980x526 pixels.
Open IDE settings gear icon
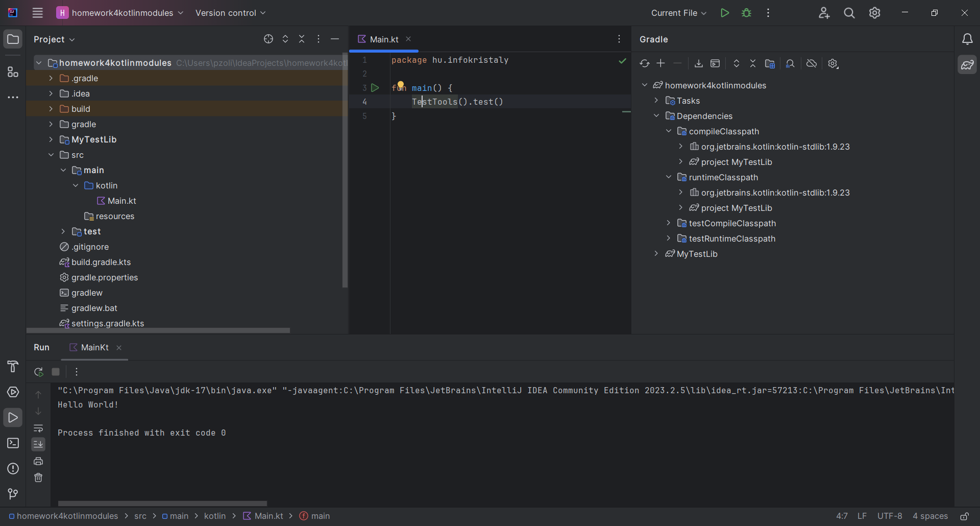[875, 13]
